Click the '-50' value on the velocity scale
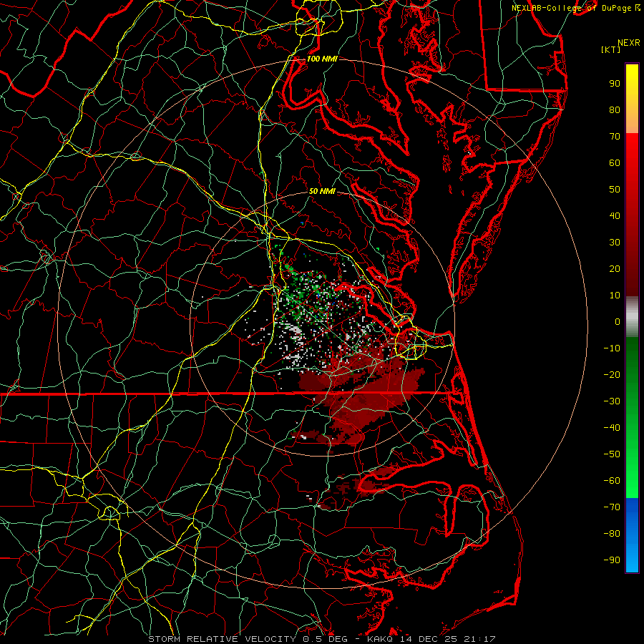644x644 pixels. (612, 454)
